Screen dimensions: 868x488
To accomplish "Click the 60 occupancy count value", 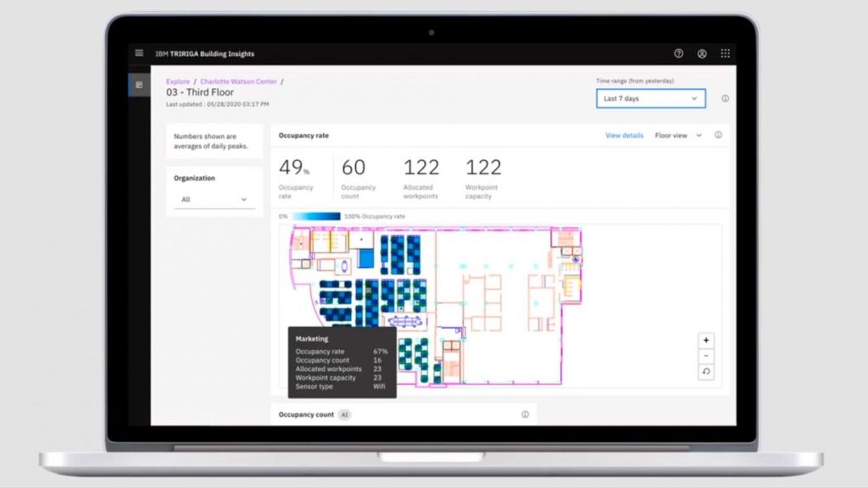I will [x=353, y=167].
